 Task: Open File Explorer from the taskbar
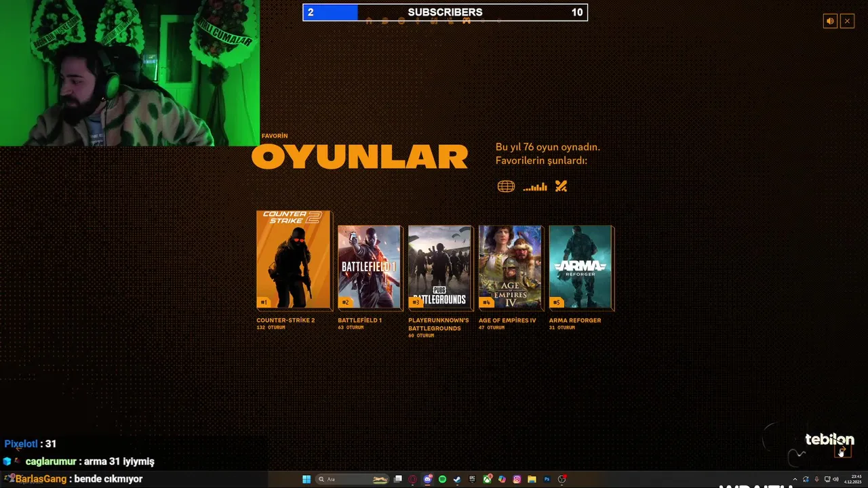click(532, 479)
